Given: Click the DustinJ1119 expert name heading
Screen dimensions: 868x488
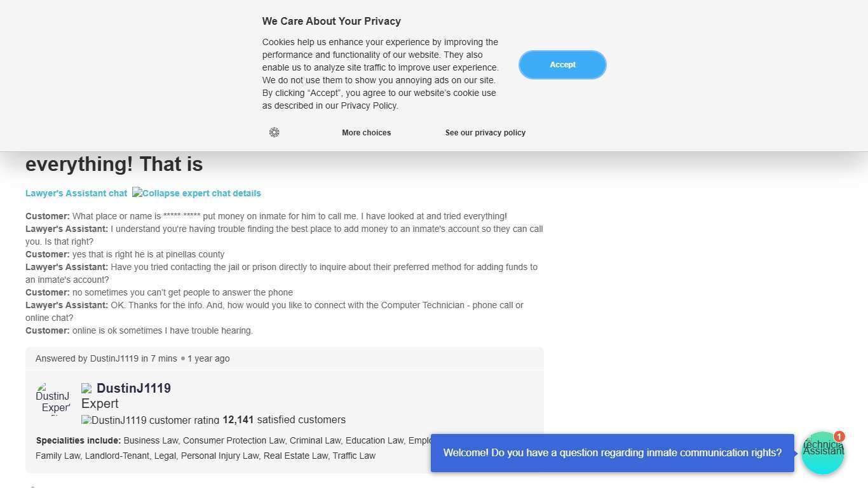Looking at the screenshot, I should 133,388.
